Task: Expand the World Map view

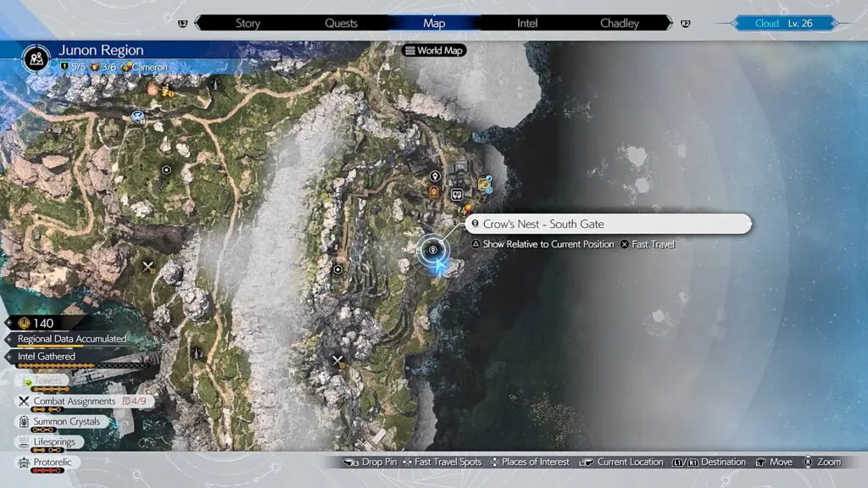Action: pos(434,50)
